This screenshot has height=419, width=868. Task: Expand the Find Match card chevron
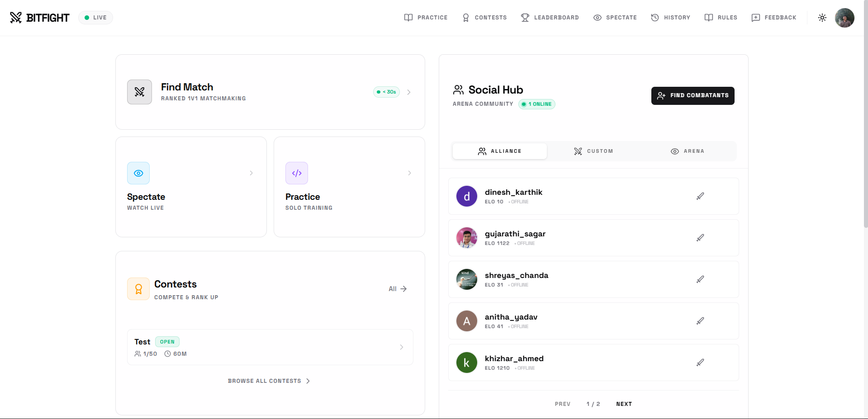[x=409, y=92]
